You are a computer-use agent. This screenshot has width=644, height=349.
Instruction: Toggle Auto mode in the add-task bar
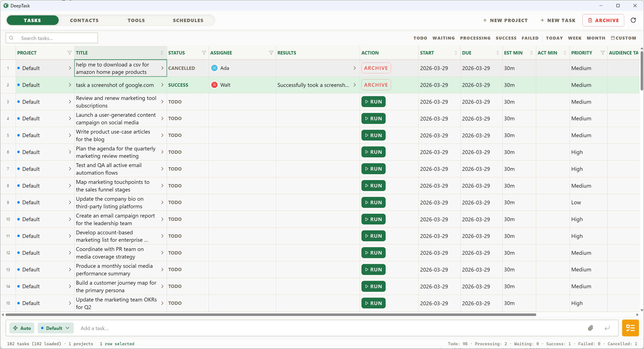coord(22,328)
